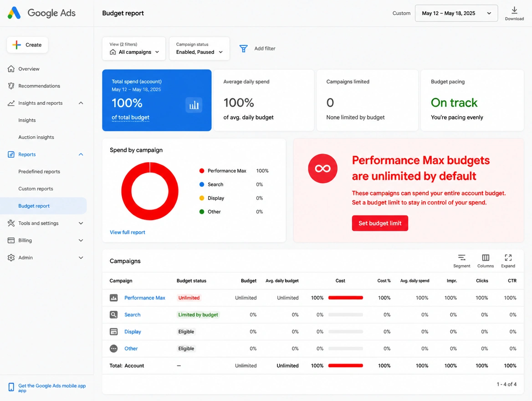Open the Campaign status dropdown
Screen dimensions: 532x401
(199, 49)
